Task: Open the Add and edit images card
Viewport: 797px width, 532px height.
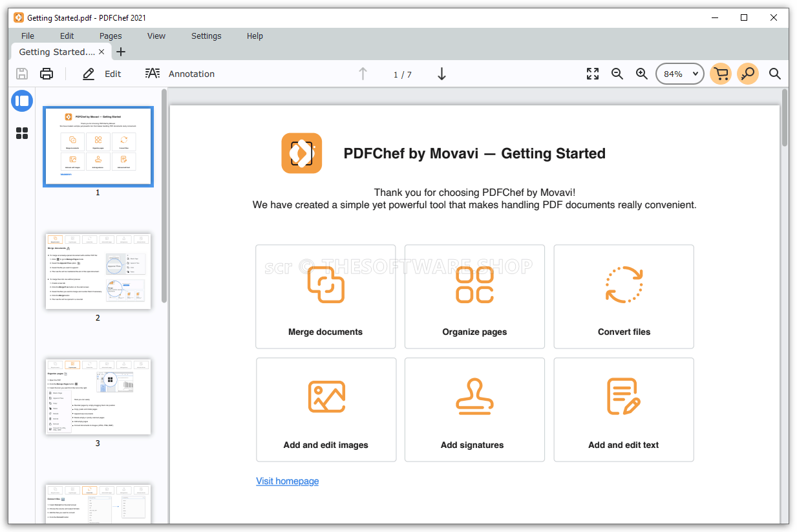Action: 326,410
